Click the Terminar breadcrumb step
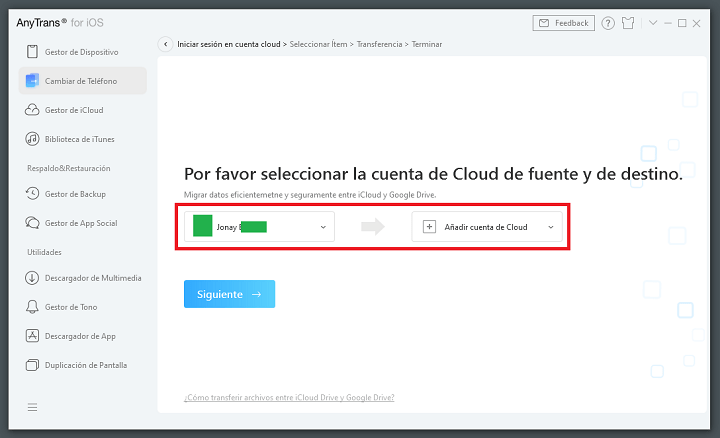Image resolution: width=720 pixels, height=438 pixels. point(427,44)
